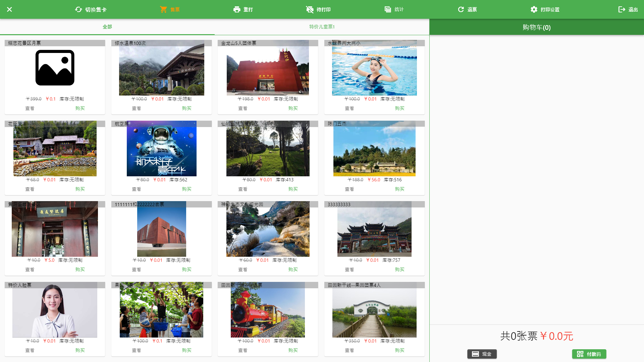
Task: Open the 待打印 menu label
Action: click(x=324, y=9)
